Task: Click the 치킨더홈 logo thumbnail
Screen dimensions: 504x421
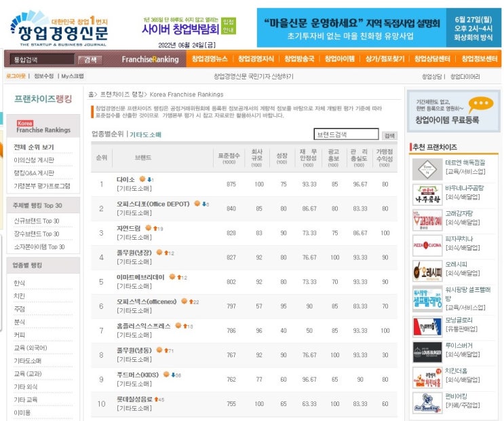Action: pos(427,378)
